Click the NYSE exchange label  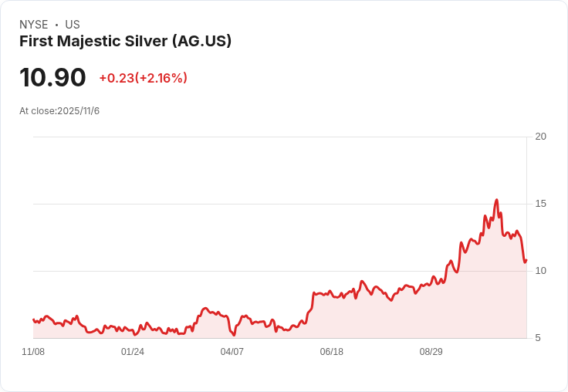click(34, 25)
